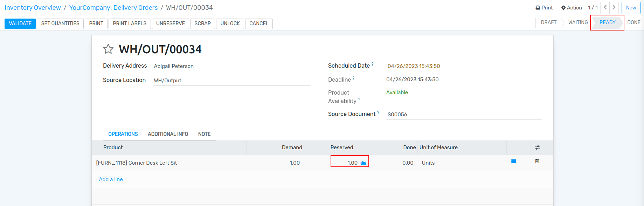This screenshot has width=644, height=206.
Task: Click Set Quantities button
Action: coord(60,23)
